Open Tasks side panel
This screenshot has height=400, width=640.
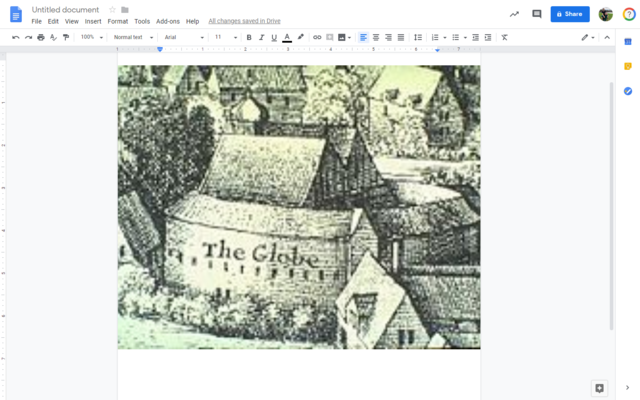(x=628, y=91)
